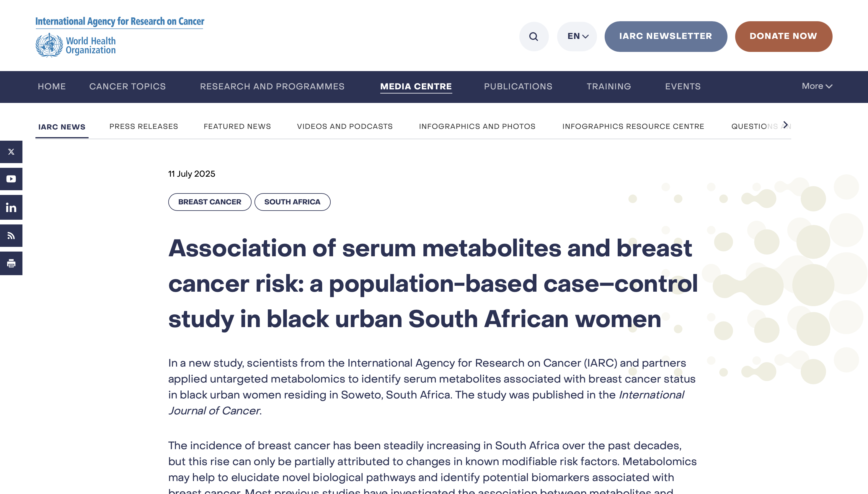Click the South Africa tag
Screen dimensions: 868x494
coord(292,202)
